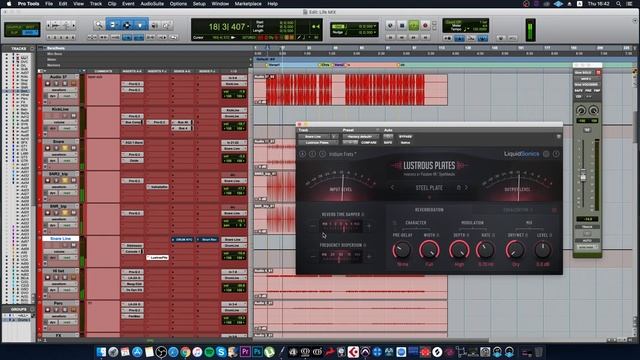The width and height of the screenshot is (640, 360).
Task: Record-enable the Snare track
Action: (x=48, y=148)
